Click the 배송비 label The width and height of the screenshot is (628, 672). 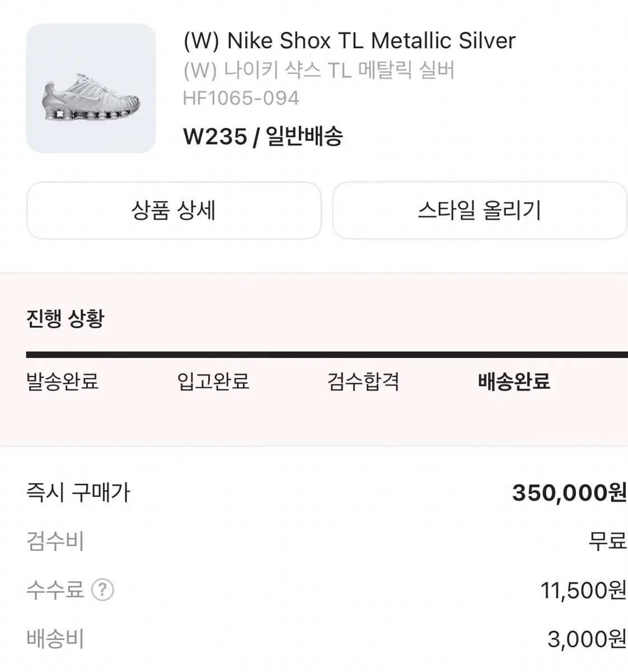tap(55, 639)
